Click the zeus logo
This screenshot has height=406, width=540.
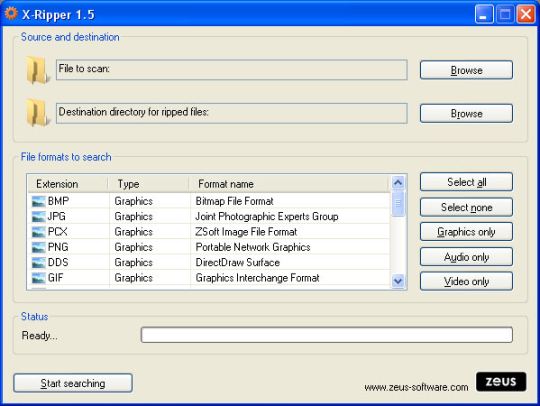(x=501, y=382)
